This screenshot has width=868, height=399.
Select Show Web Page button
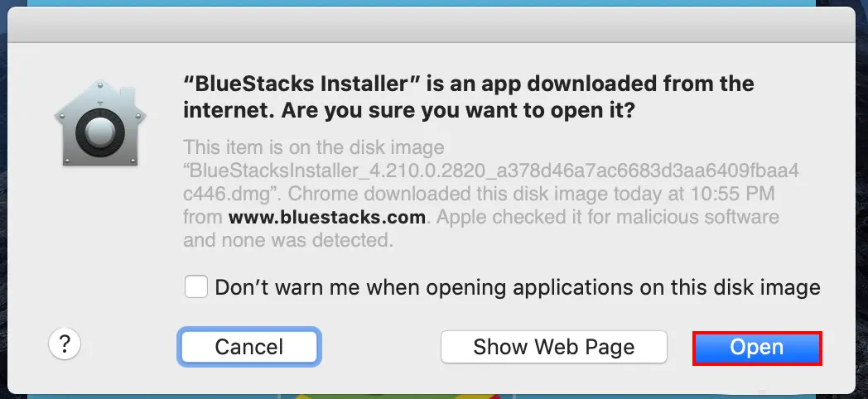pos(553,347)
